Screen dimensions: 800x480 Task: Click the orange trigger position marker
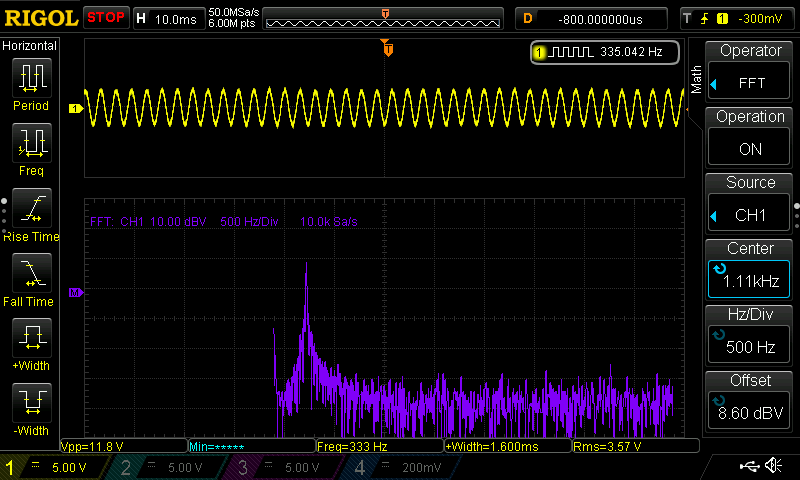coord(388,47)
